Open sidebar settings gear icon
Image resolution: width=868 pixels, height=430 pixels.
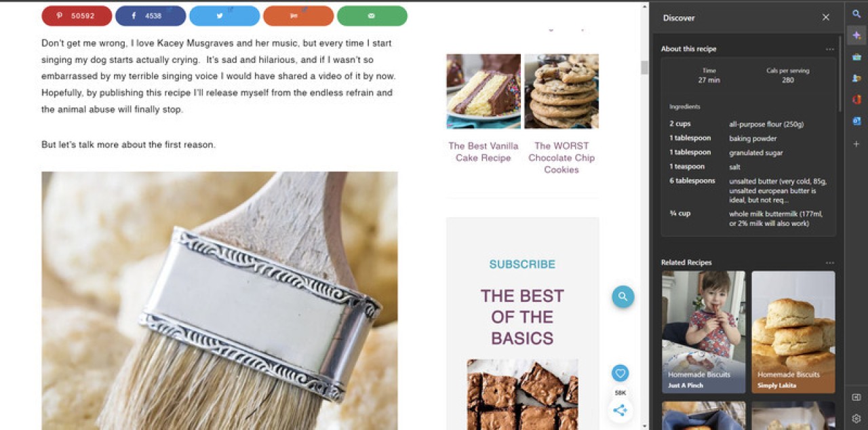click(856, 418)
